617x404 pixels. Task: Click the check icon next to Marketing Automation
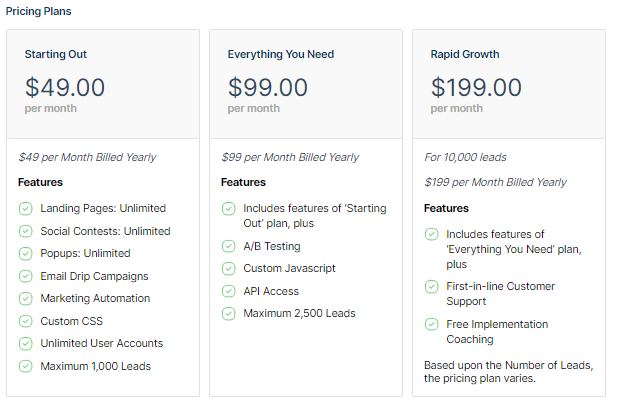coord(26,299)
